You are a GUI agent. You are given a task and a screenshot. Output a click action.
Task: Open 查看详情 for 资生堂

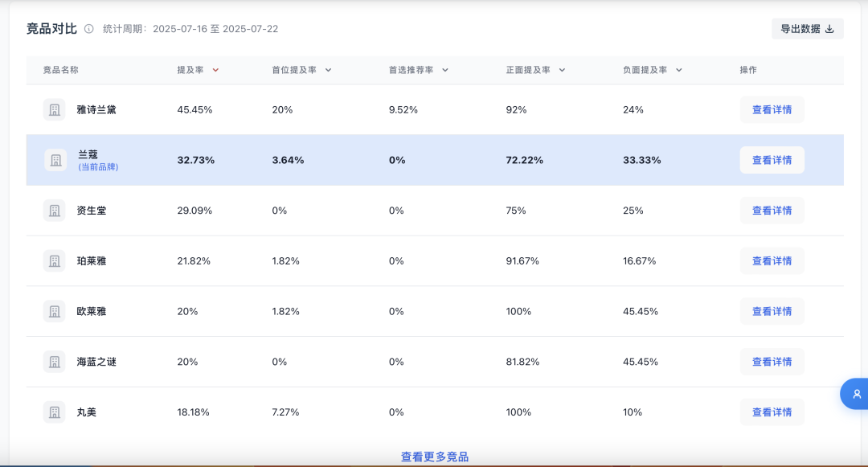[x=772, y=211]
